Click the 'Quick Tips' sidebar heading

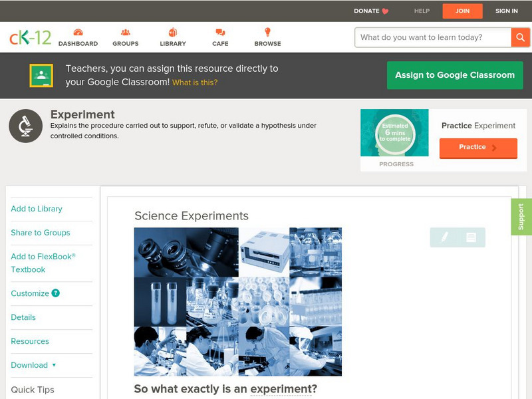tap(33, 390)
